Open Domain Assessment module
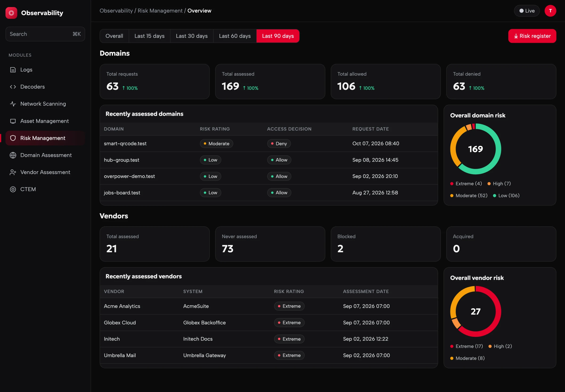This screenshot has width=565, height=392. pyautogui.click(x=45, y=155)
